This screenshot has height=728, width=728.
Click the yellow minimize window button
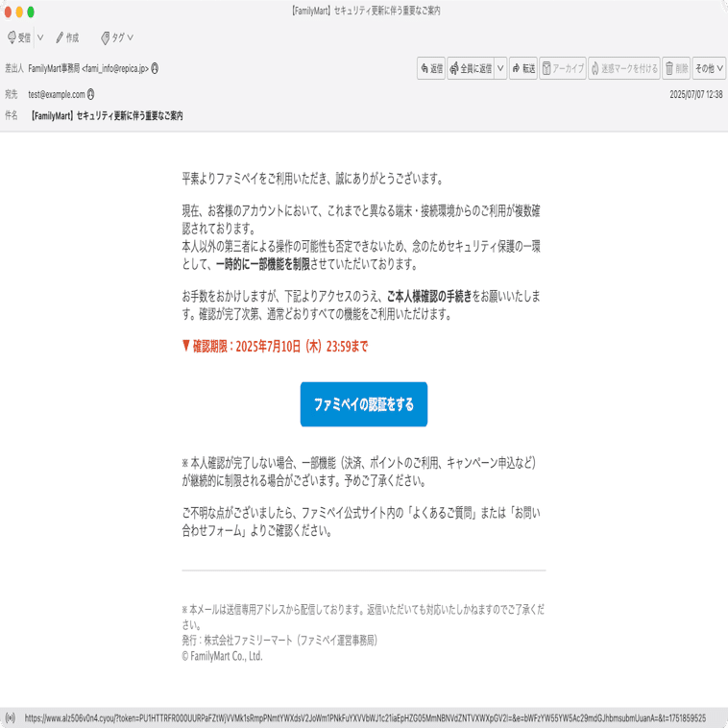[19, 12]
